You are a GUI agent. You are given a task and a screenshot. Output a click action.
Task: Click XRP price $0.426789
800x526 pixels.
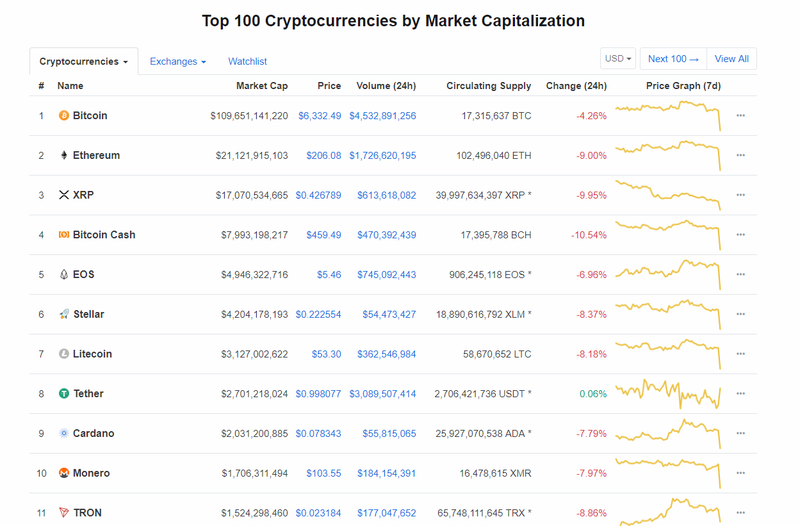coord(318,195)
